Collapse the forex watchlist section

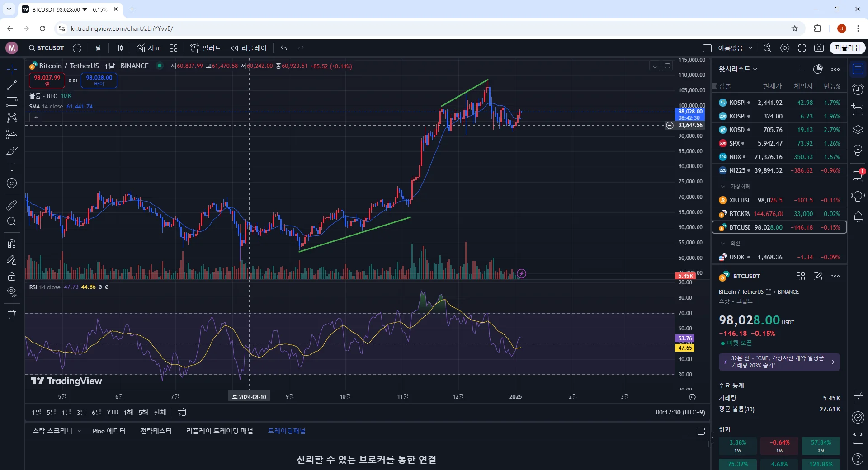tap(722, 244)
